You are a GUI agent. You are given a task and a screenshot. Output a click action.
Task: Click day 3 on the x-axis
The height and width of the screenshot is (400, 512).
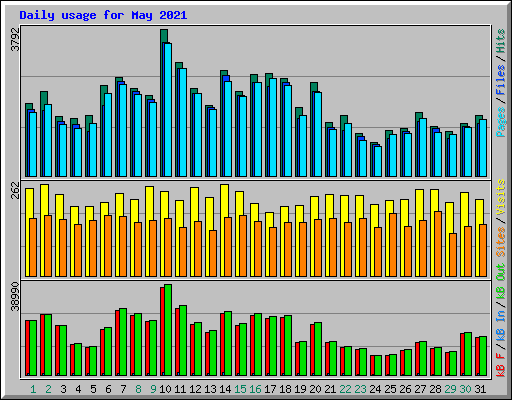point(63,389)
